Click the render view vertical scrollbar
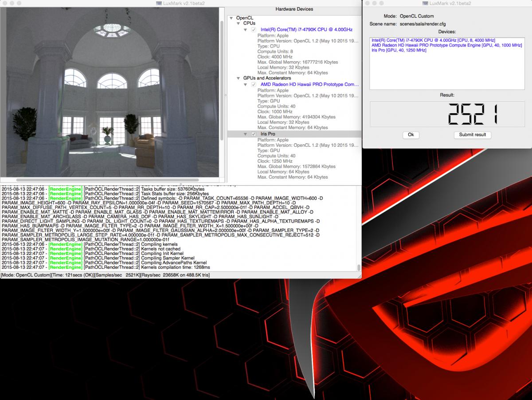Image resolution: width=532 pixels, height=400 pixels. coord(222,80)
